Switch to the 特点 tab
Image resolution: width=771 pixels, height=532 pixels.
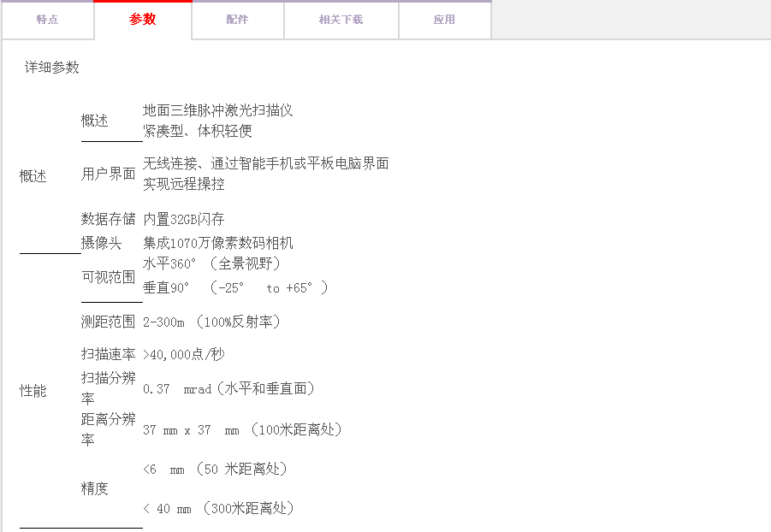[x=47, y=20]
